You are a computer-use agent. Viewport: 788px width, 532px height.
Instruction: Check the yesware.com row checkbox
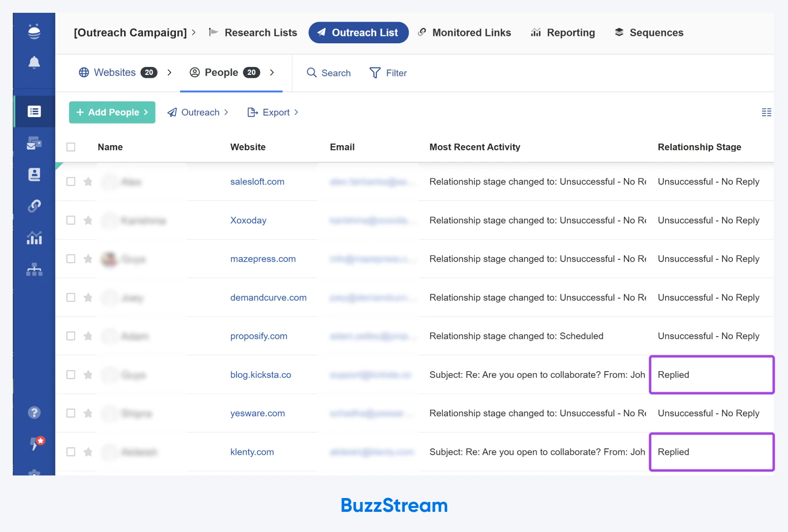click(71, 413)
